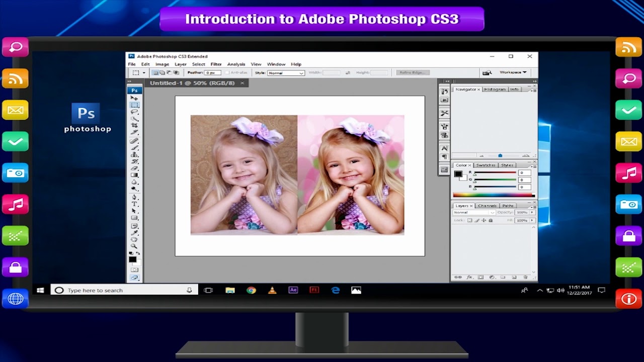Expand the Opacity slider arrow

tap(532, 212)
